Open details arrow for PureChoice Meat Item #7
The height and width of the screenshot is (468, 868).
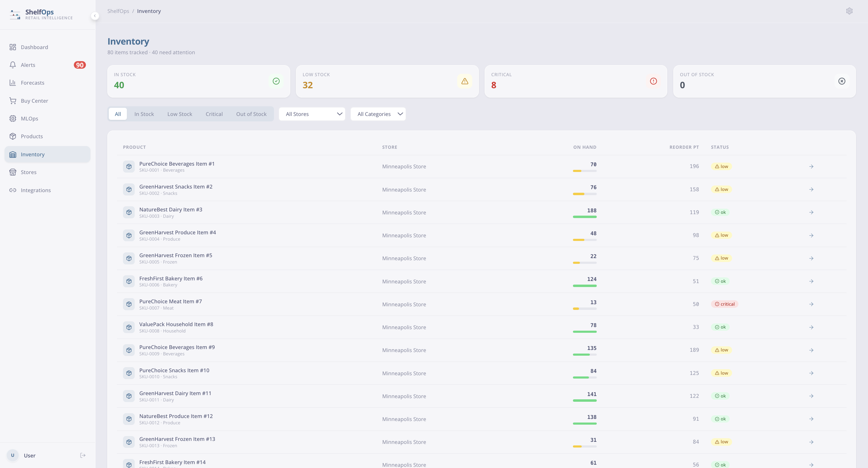811,304
